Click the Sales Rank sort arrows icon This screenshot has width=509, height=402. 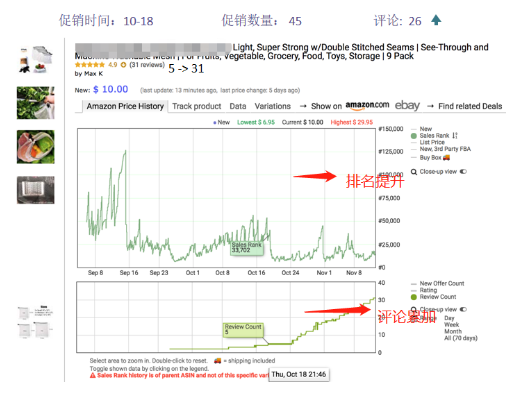click(455, 135)
